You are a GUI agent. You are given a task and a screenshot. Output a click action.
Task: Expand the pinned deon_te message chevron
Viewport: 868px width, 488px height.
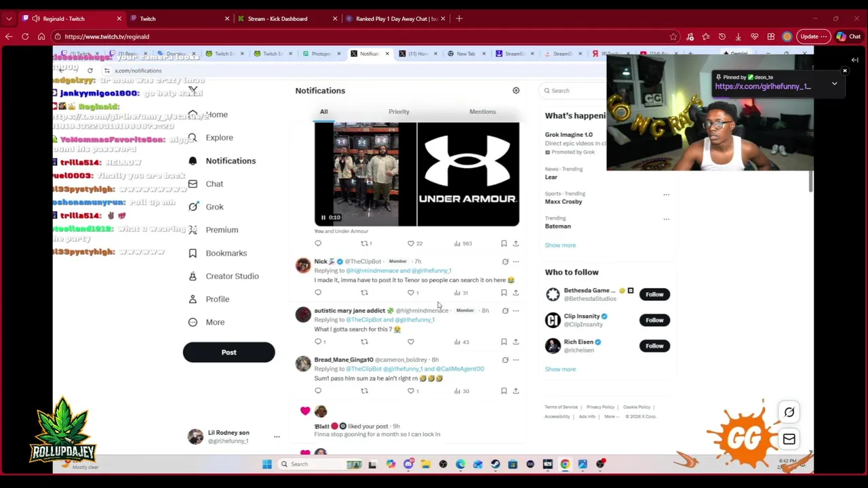click(x=834, y=84)
